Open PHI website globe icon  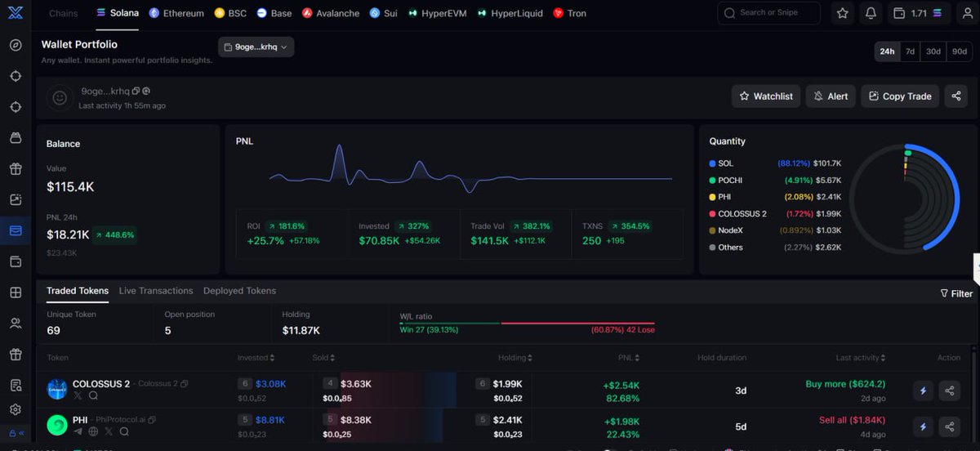[93, 431]
